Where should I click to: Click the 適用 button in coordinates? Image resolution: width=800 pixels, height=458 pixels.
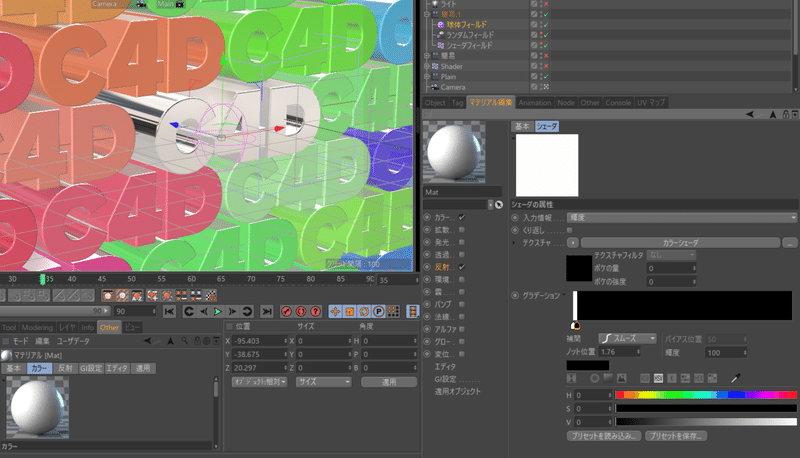coord(389,381)
